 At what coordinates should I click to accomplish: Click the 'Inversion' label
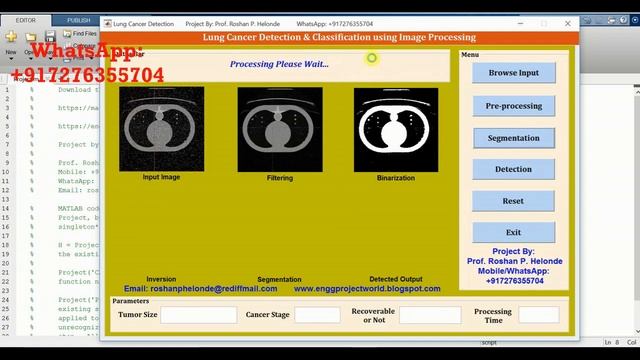pyautogui.click(x=161, y=279)
